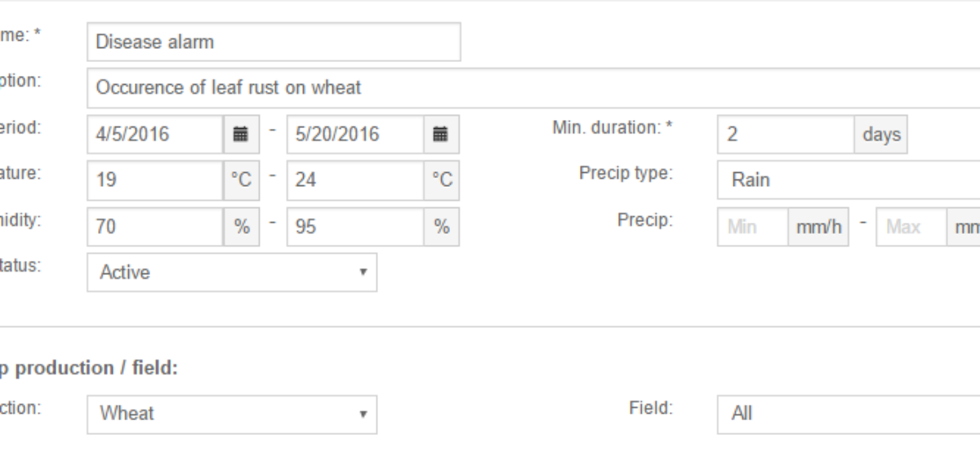
Task: Click the minimum temperature °C unit addon
Action: coord(240,180)
